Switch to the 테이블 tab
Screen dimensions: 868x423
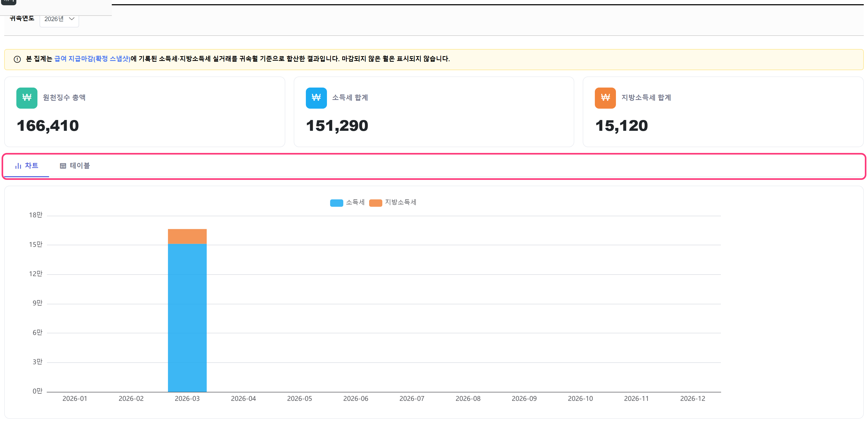(75, 166)
